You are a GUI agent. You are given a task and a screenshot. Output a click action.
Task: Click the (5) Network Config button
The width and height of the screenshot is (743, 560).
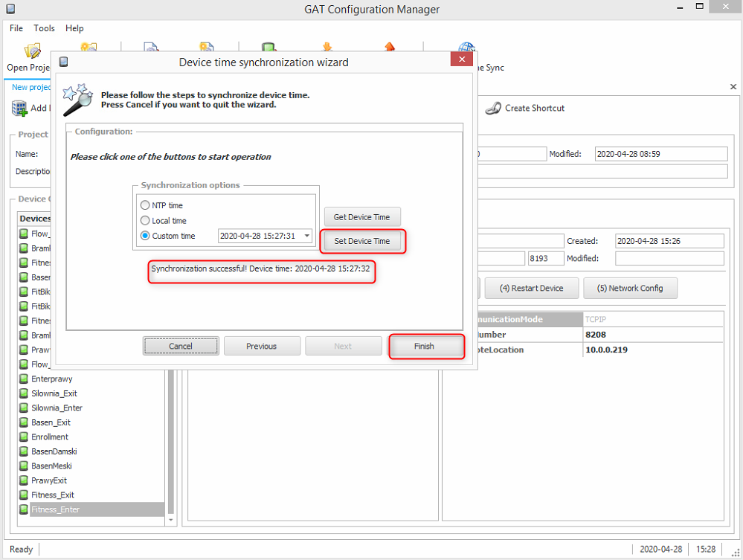click(x=630, y=288)
